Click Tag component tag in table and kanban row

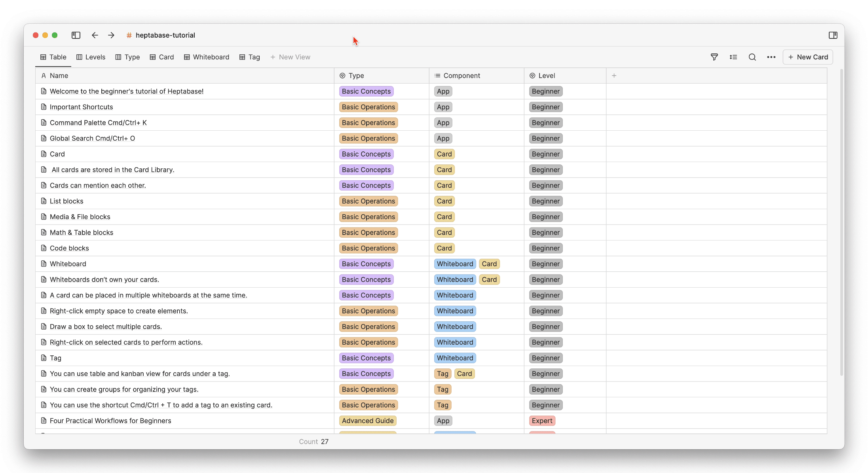pos(443,374)
